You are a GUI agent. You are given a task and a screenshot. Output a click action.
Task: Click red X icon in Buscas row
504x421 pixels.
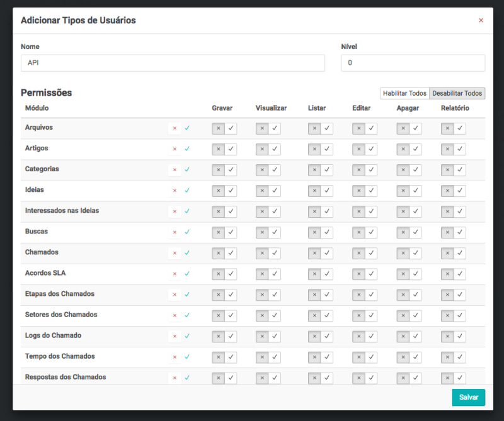(175, 232)
